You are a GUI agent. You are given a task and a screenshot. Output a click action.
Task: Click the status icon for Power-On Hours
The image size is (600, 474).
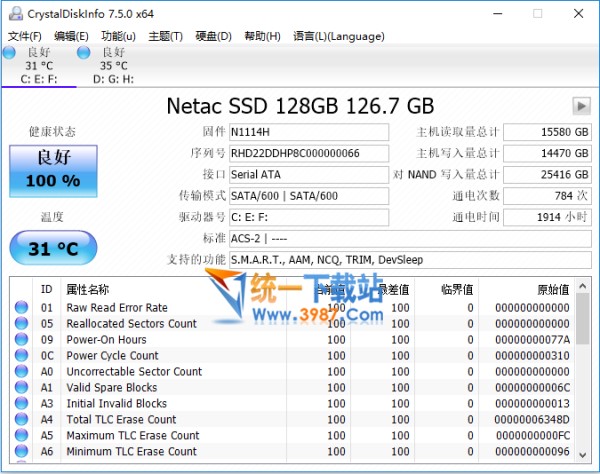coord(21,339)
